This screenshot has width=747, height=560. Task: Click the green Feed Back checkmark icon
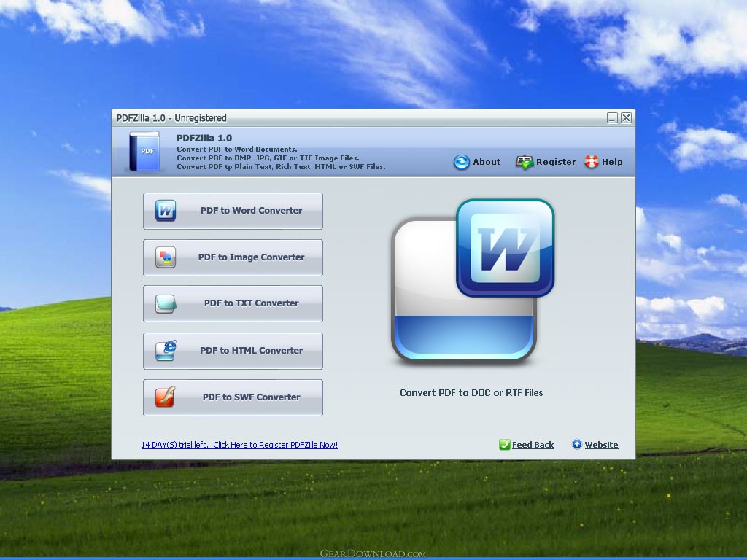click(504, 445)
